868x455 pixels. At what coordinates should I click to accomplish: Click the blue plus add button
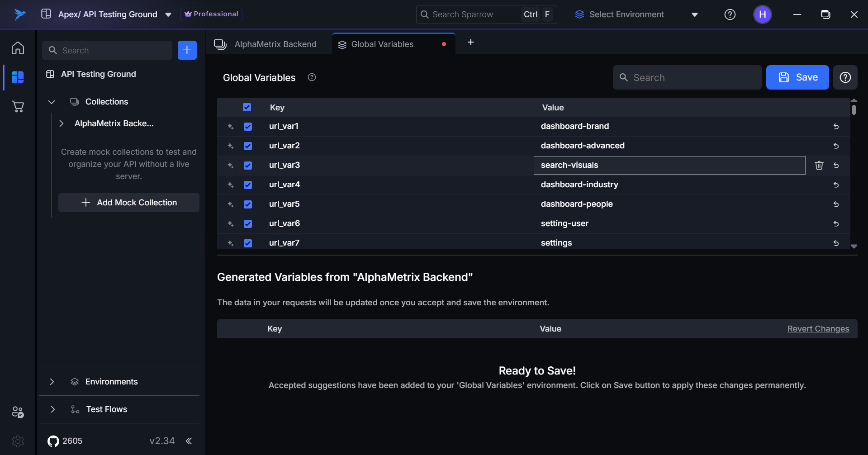click(187, 50)
